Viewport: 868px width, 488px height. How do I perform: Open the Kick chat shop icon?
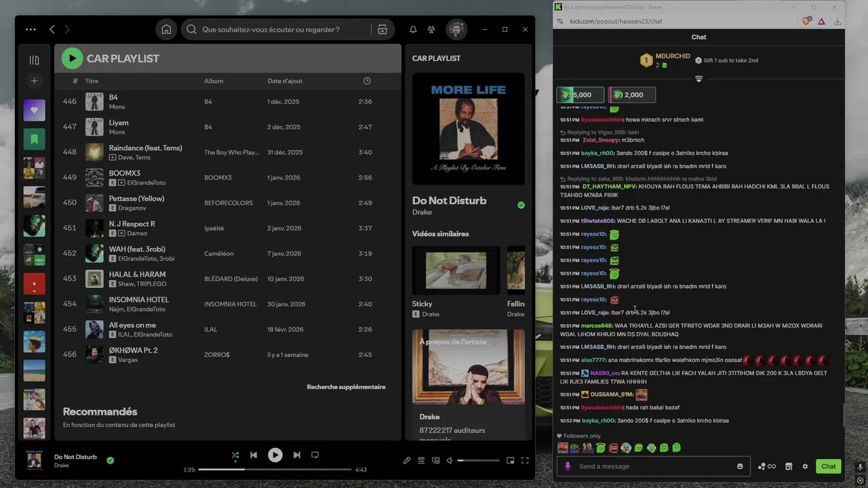pyautogui.click(x=789, y=466)
